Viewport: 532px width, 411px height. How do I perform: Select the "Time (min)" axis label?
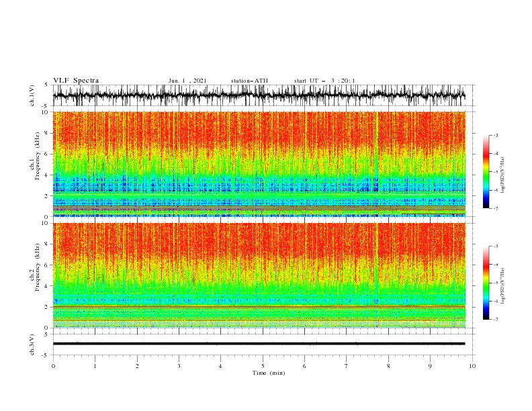pyautogui.click(x=269, y=373)
